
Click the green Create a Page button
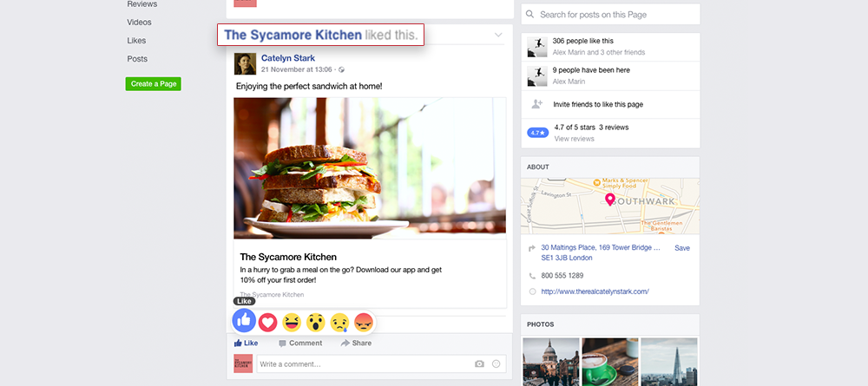(154, 84)
